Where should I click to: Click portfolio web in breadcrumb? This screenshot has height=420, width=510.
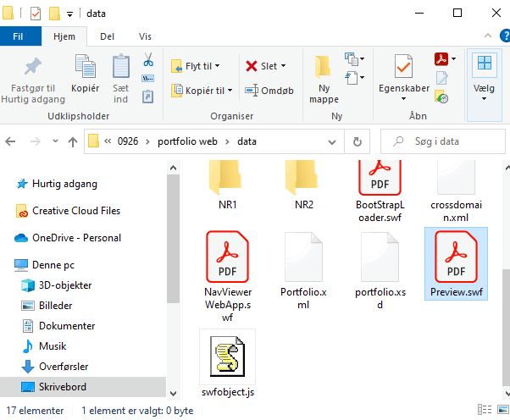click(187, 141)
